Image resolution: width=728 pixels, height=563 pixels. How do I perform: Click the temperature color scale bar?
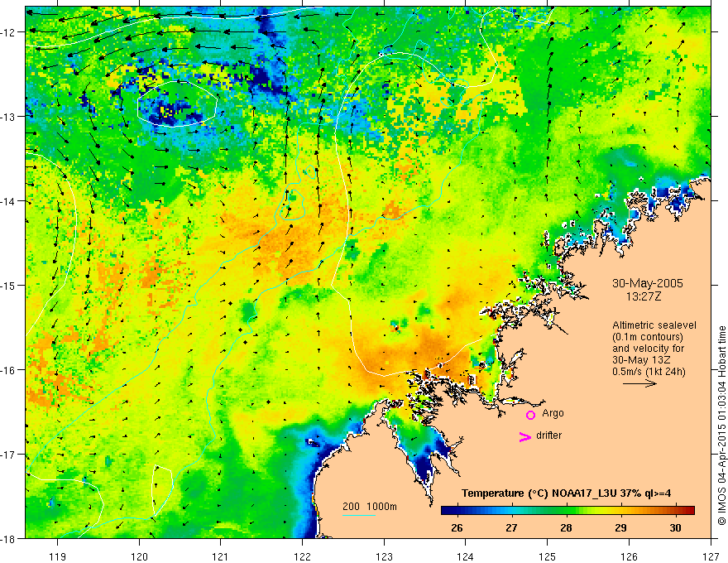pyautogui.click(x=568, y=511)
